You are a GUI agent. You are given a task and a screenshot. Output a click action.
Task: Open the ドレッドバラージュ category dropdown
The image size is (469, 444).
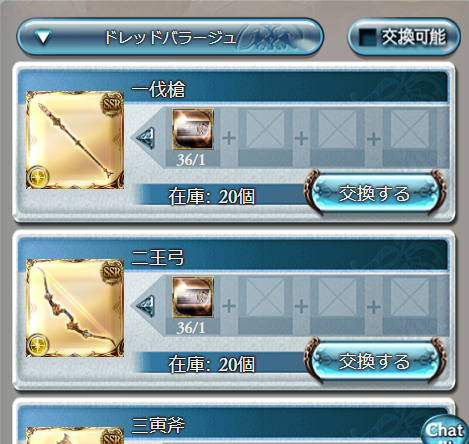pyautogui.click(x=170, y=37)
